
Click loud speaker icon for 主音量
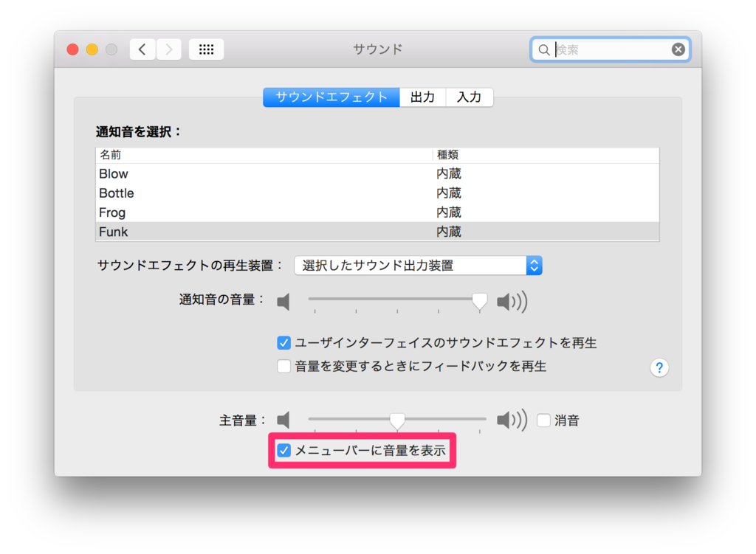click(512, 420)
